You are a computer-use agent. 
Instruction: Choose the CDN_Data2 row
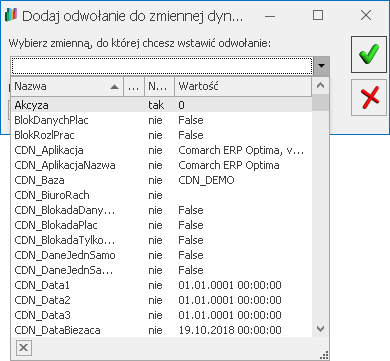click(x=162, y=300)
